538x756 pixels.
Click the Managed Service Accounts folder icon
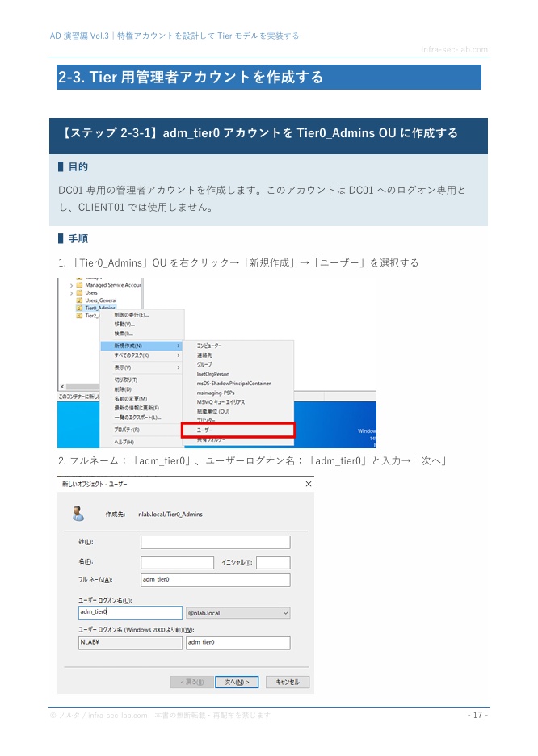click(x=79, y=285)
